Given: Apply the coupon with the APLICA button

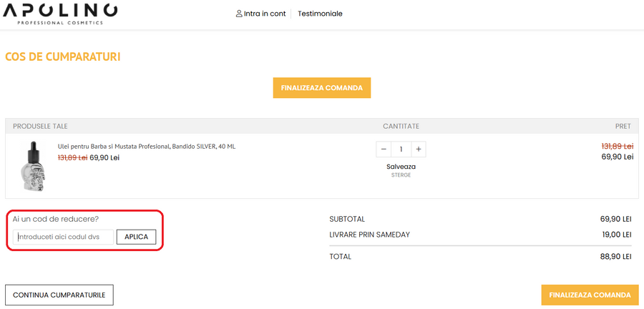Looking at the screenshot, I should (136, 237).
